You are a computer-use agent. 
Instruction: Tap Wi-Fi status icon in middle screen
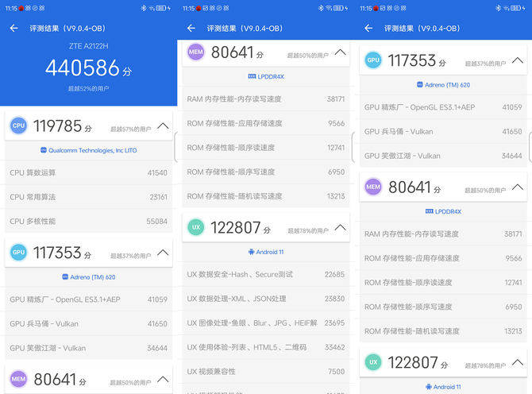pos(329,8)
